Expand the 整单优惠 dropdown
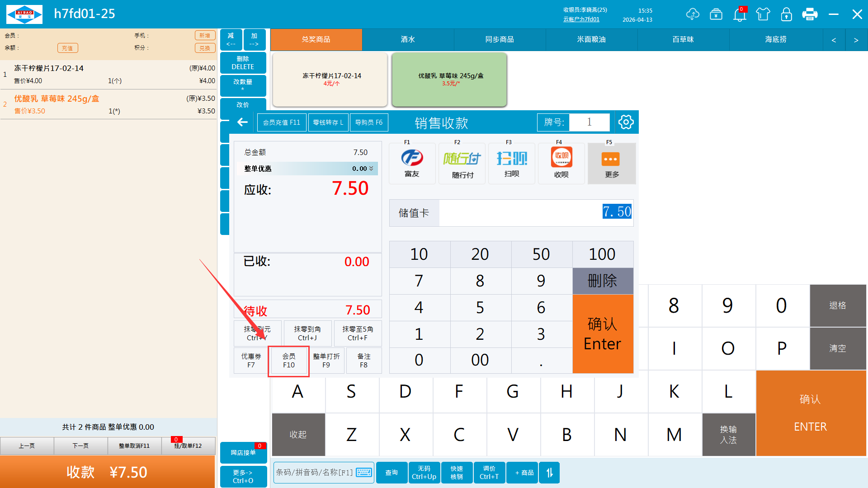 click(371, 169)
